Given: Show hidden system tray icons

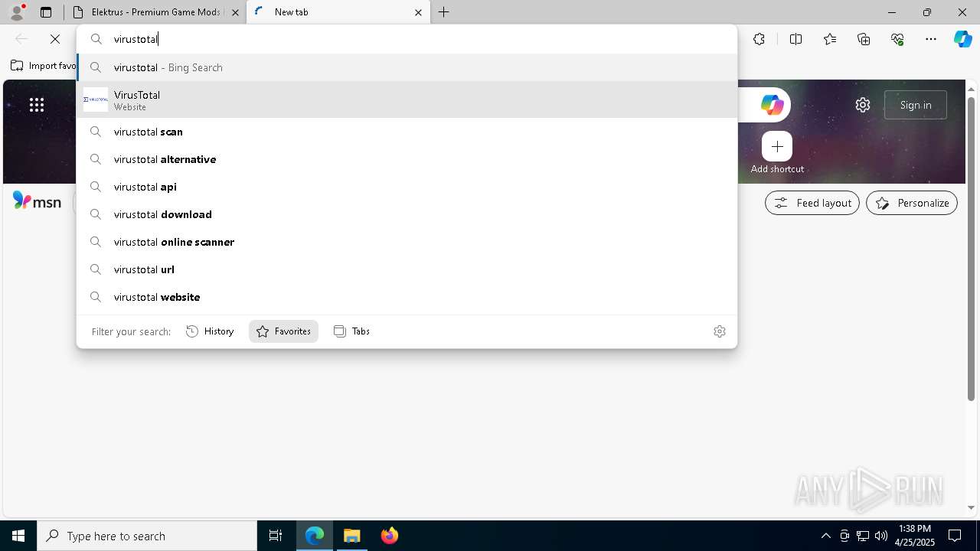Looking at the screenshot, I should 825,536.
